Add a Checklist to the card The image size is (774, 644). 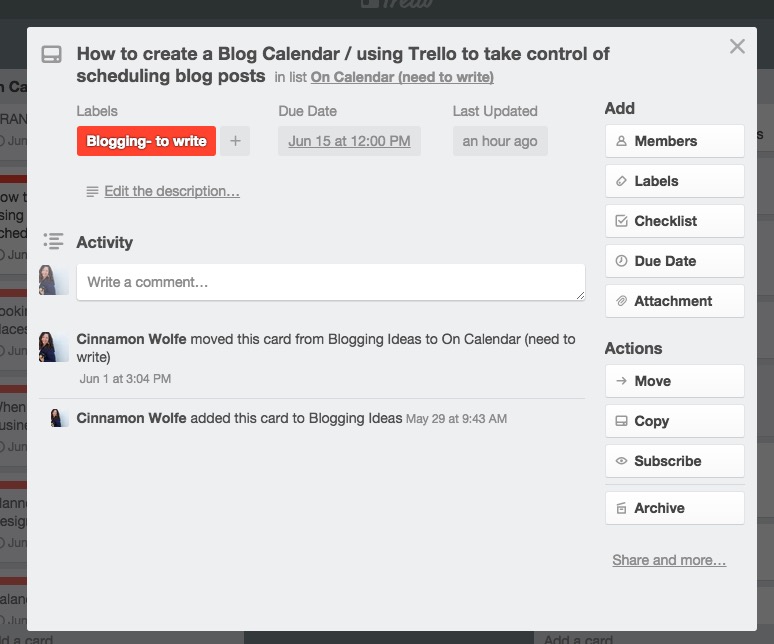click(674, 221)
